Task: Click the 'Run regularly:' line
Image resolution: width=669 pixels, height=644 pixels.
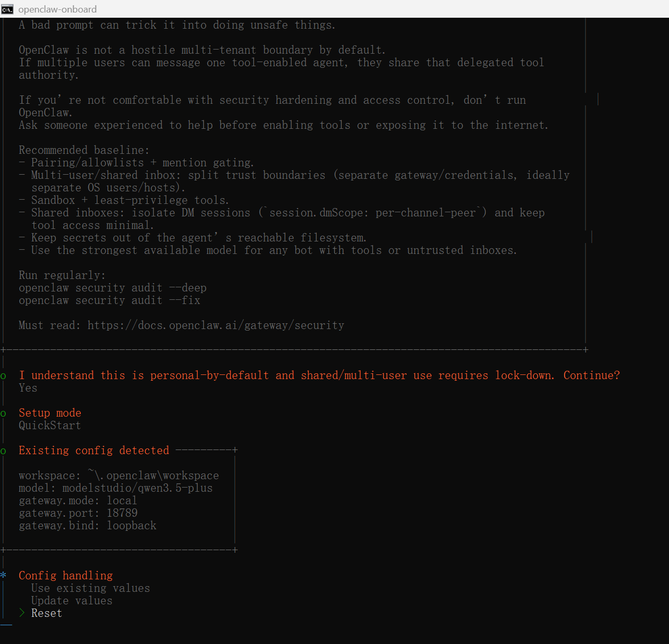Action: pyautogui.click(x=62, y=275)
